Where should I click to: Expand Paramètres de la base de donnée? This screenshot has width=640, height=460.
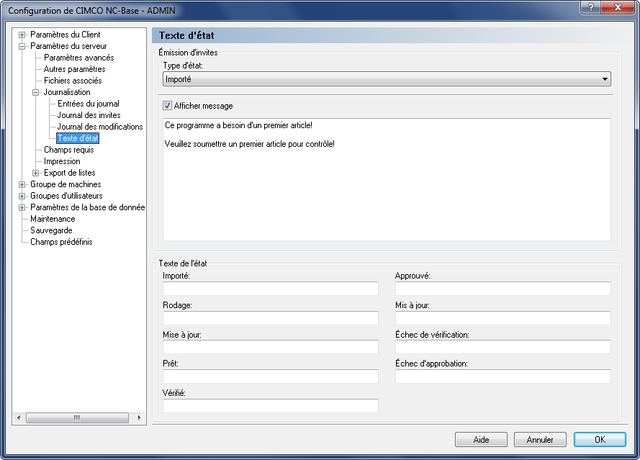point(22,208)
